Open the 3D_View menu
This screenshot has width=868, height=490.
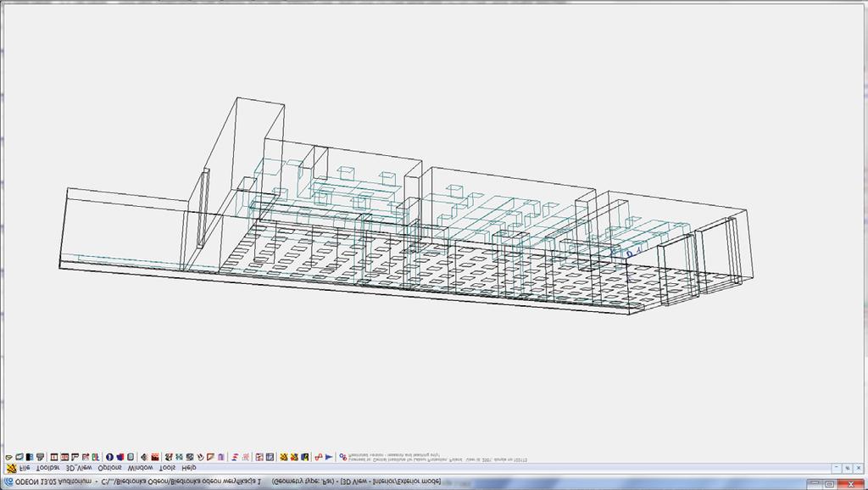coord(79,469)
